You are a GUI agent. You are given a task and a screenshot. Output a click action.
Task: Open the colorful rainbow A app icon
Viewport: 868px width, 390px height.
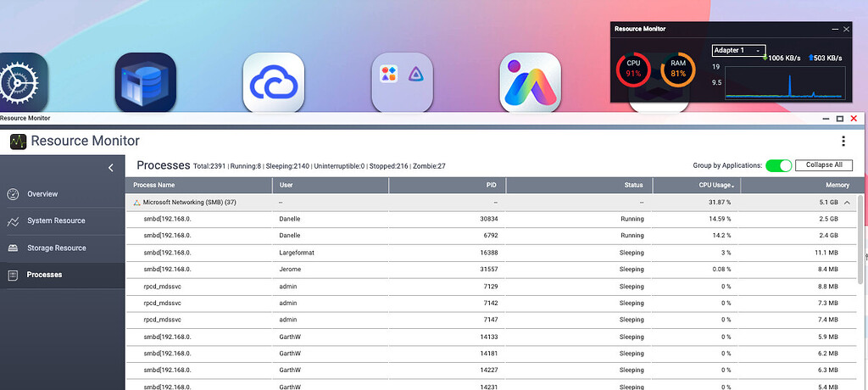pos(530,82)
